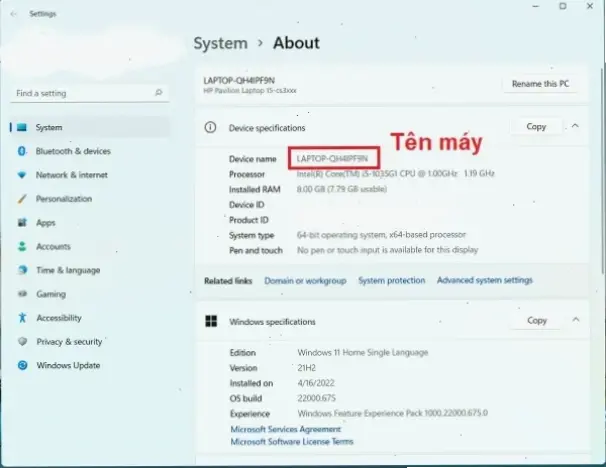Click the HP Pavilion Laptop model text
The image size is (606, 468).
(x=250, y=91)
